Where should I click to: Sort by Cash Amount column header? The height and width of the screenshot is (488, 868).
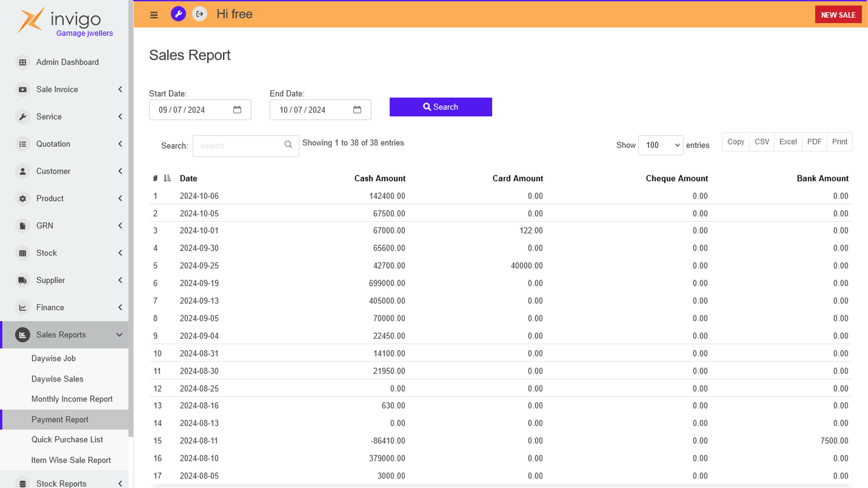click(x=380, y=178)
